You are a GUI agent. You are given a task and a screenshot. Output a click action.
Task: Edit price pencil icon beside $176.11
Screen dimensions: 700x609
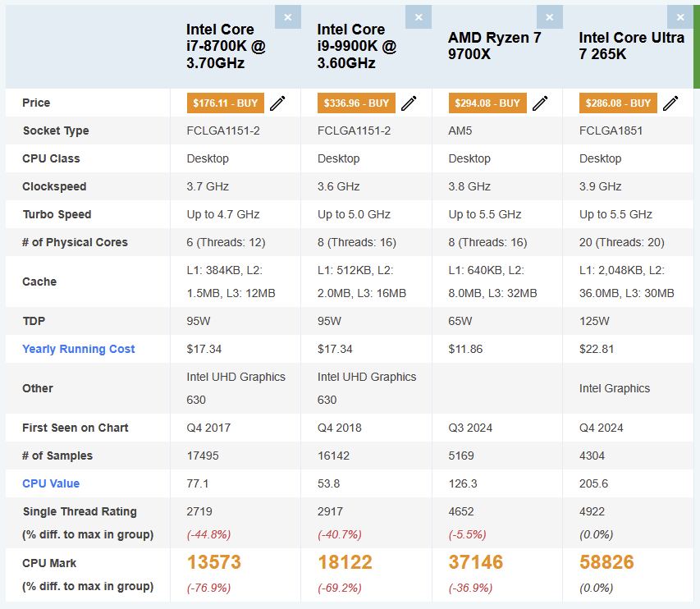point(277,103)
